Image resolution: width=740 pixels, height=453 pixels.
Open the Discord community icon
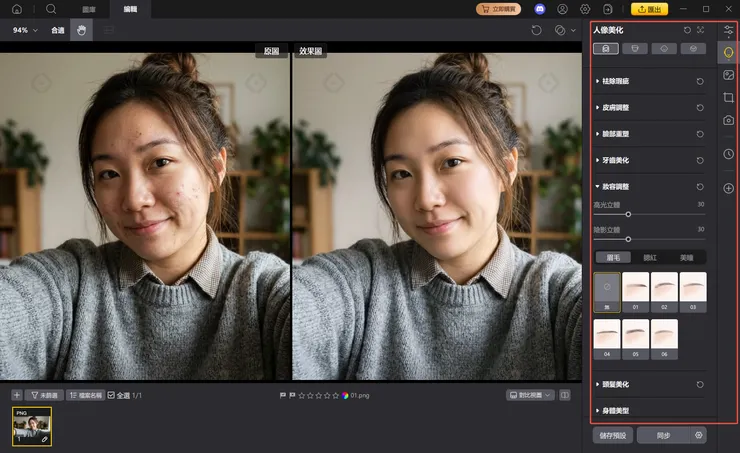click(540, 9)
